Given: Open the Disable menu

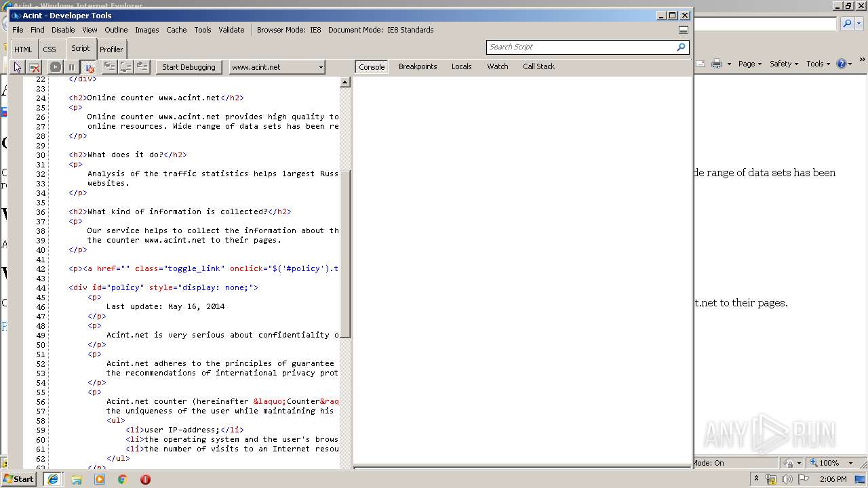Looking at the screenshot, I should pos(63,30).
